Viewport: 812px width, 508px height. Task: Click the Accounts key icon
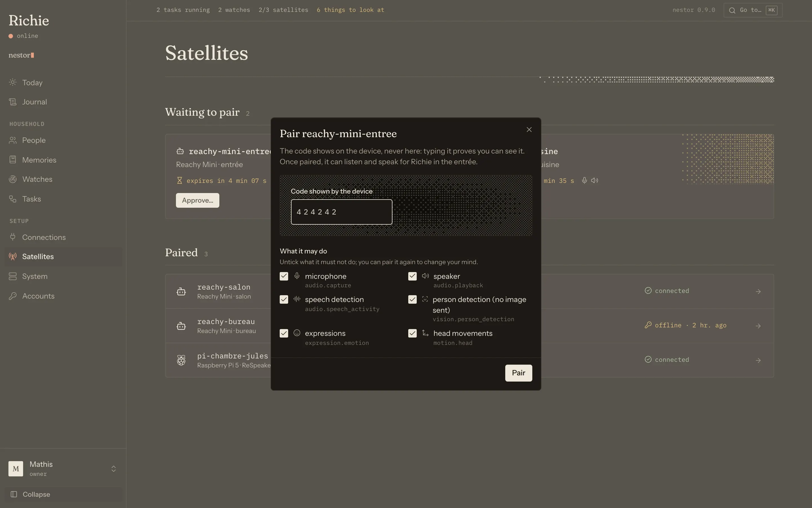coord(13,296)
